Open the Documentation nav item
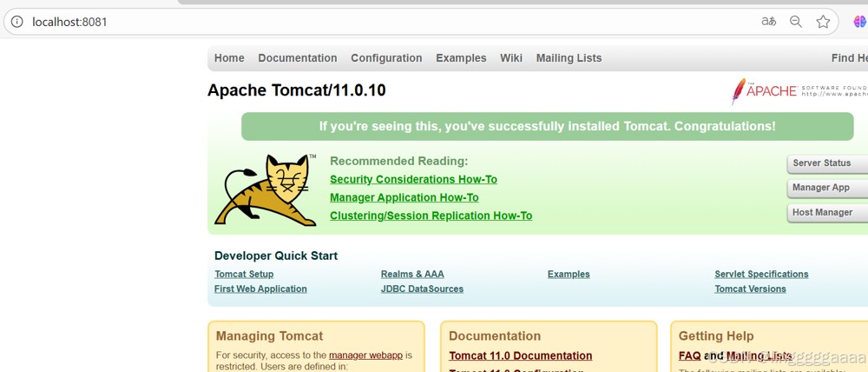Screen dimensions: 868x372 pos(297,58)
